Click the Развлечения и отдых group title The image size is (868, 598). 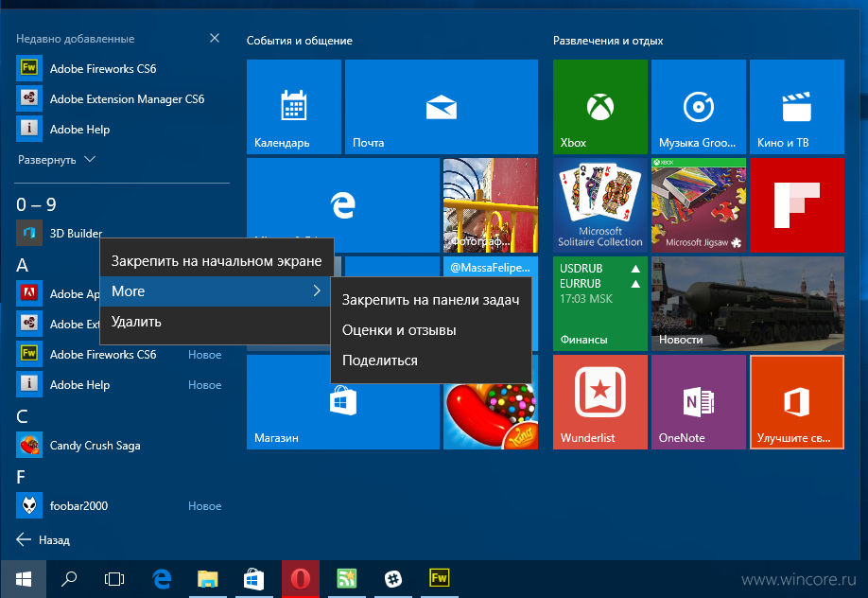(x=608, y=41)
